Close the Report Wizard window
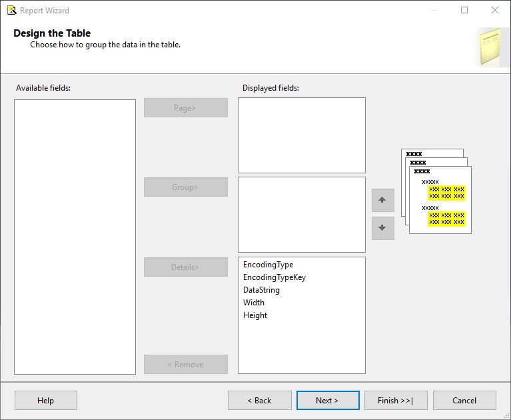The height and width of the screenshot is (420, 511). coord(494,10)
